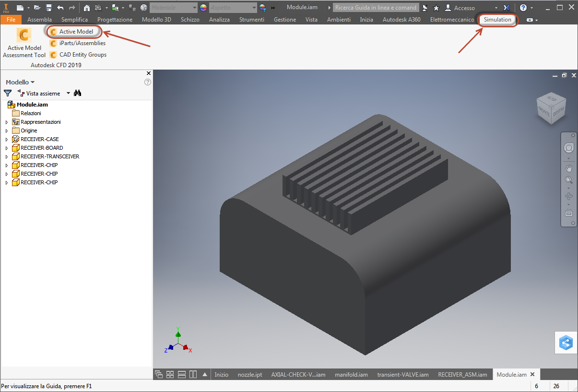
Task: Redo the last action
Action: coord(71,8)
